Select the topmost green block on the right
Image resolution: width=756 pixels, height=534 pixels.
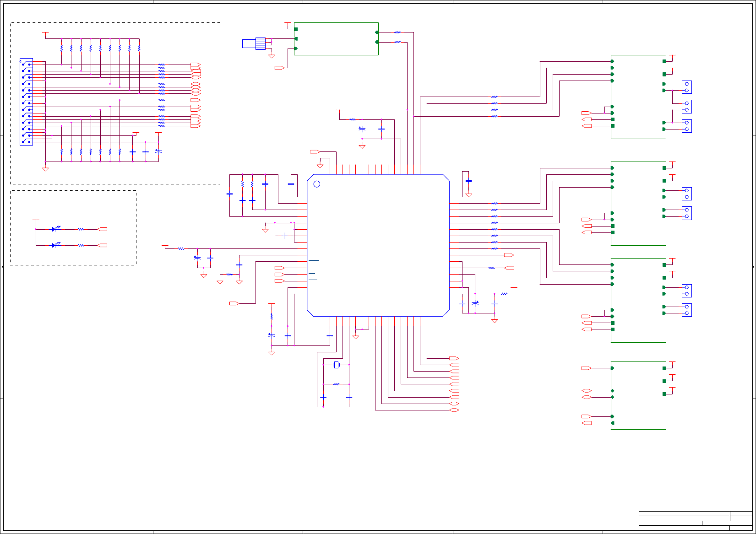point(638,97)
